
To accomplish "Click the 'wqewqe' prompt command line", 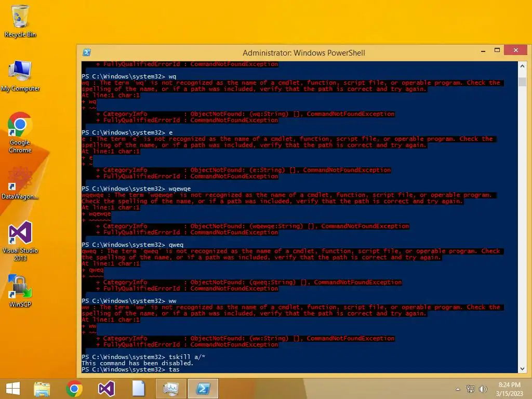I will 137,189.
